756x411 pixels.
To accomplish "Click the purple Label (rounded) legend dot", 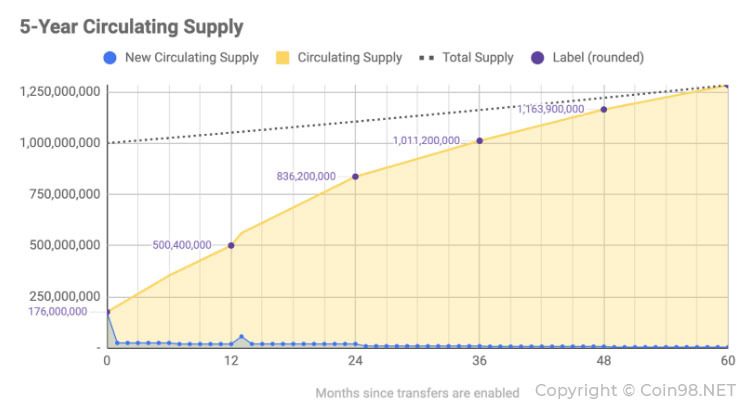I will (x=538, y=58).
